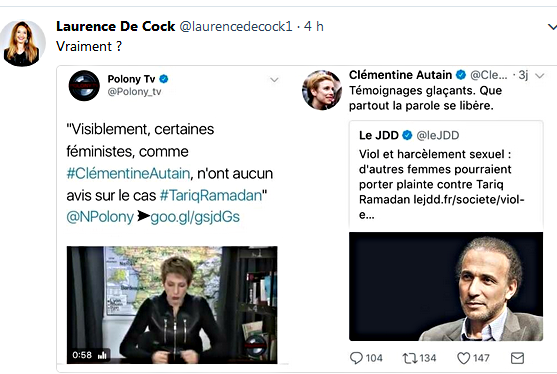This screenshot has height=374, width=557.
Task: Open the Le JDD quoted tweet text
Action: 442,184
